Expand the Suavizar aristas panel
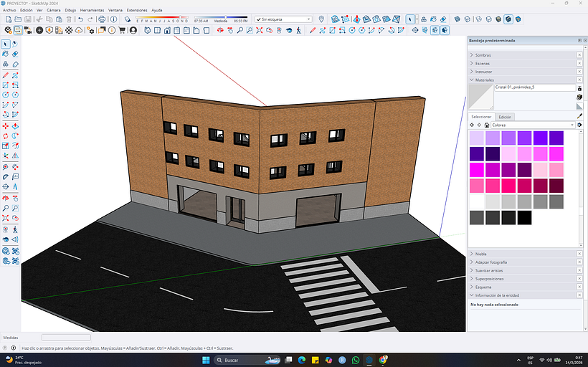Screen dimensions: 588x367 pyautogui.click(x=472, y=270)
